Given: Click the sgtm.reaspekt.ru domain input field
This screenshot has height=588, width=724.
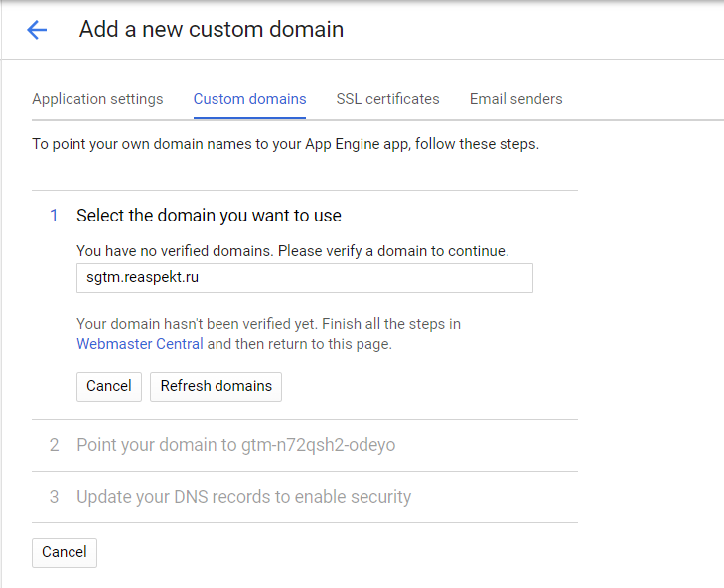Looking at the screenshot, I should coord(304,278).
